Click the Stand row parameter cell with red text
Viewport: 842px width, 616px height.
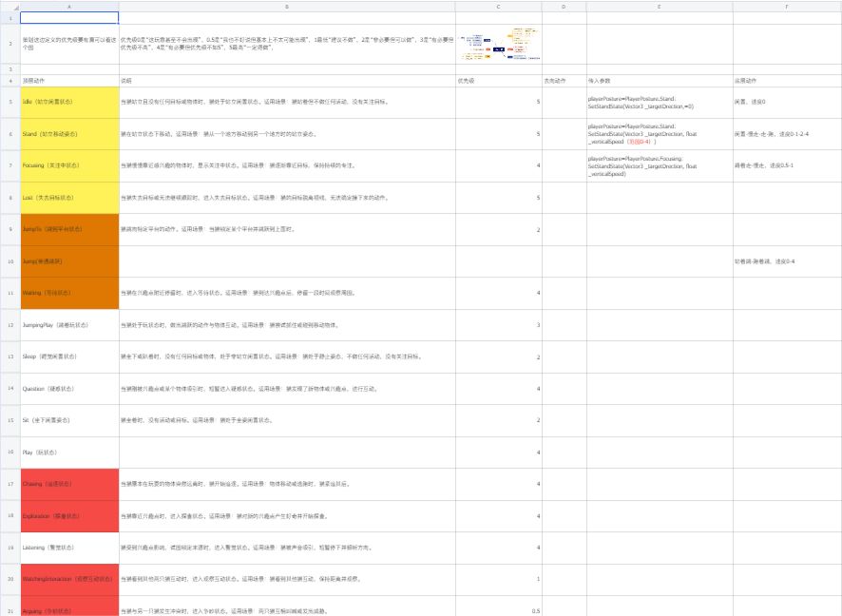point(660,134)
